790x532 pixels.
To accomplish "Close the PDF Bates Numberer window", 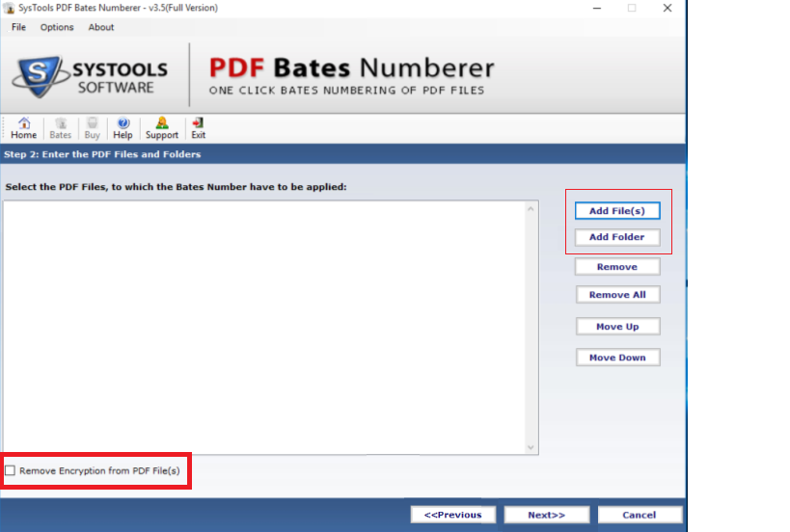I will [667, 8].
